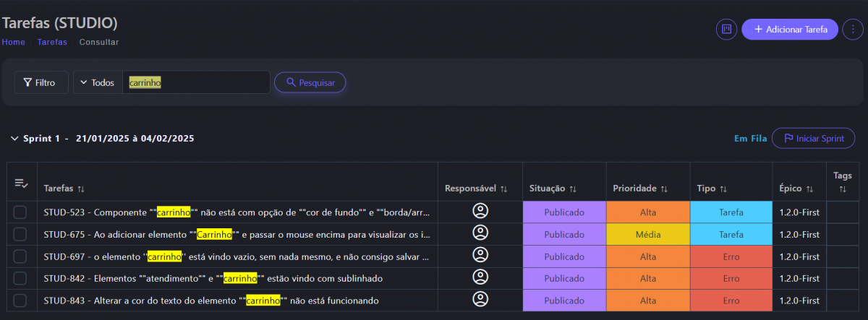
Task: Sort table by Tags column arrows
Action: pyautogui.click(x=843, y=189)
